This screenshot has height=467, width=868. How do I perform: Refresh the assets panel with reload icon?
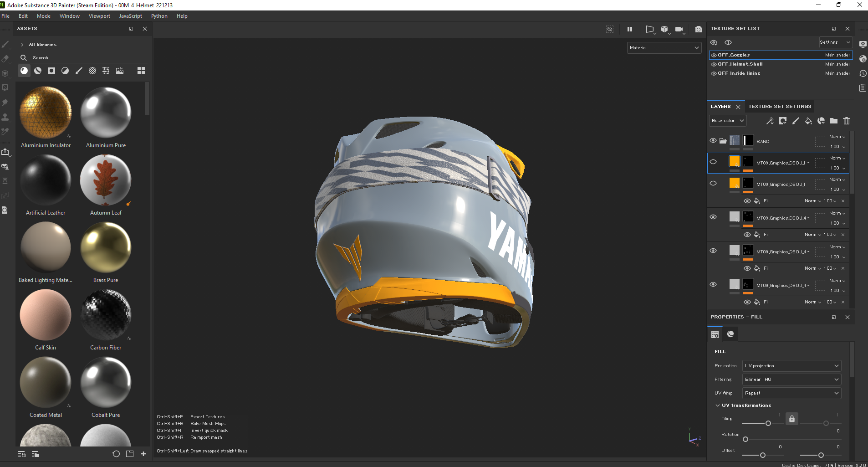pos(116,454)
